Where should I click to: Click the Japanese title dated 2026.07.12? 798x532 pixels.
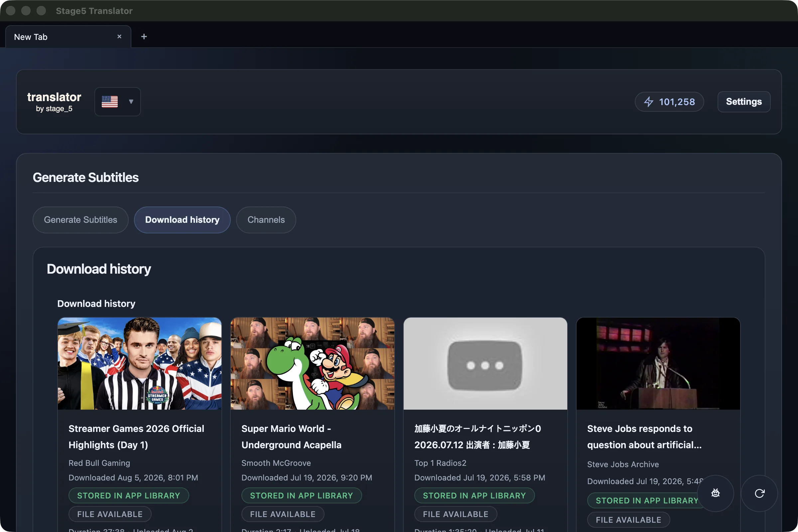coord(477,437)
